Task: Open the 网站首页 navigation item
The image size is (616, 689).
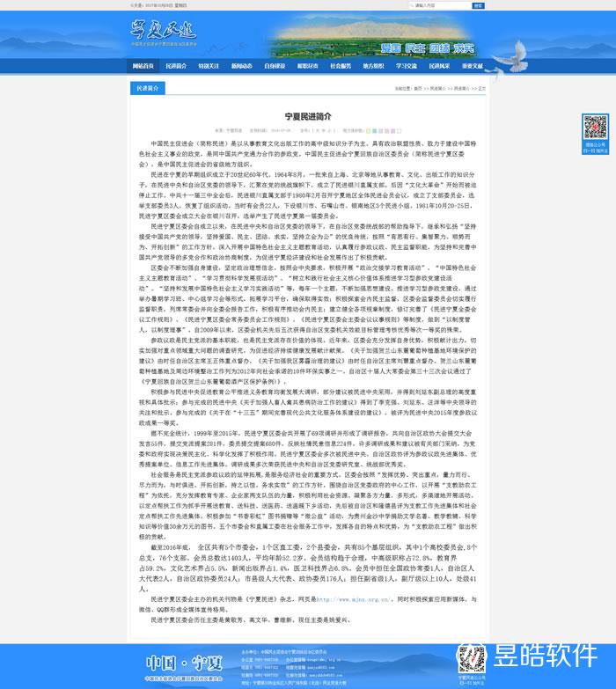Action: pos(143,66)
